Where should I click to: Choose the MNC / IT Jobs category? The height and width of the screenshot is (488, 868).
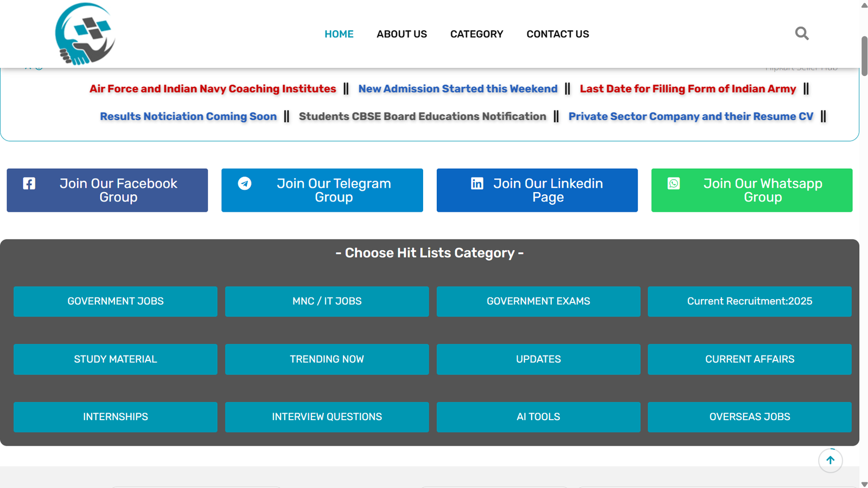click(327, 301)
